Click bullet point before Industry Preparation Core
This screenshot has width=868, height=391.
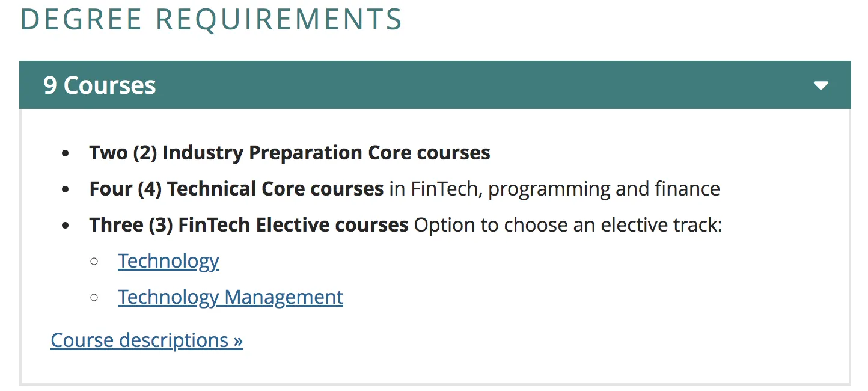(66, 153)
